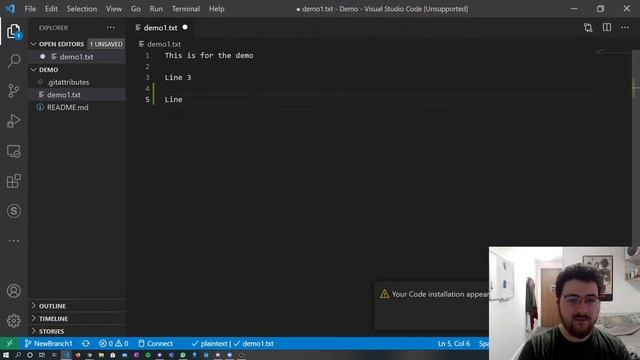Image resolution: width=640 pixels, height=360 pixels.
Task: Click the installation warning notification message
Action: [x=440, y=294]
